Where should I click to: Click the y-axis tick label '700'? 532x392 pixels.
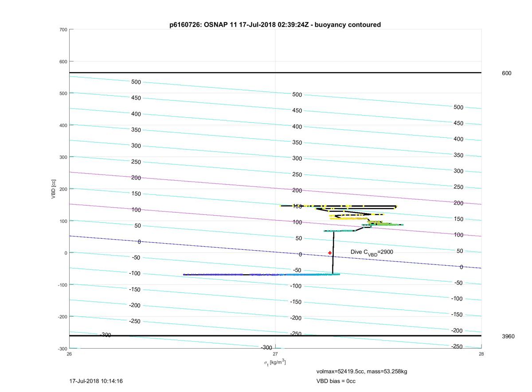[63, 30]
